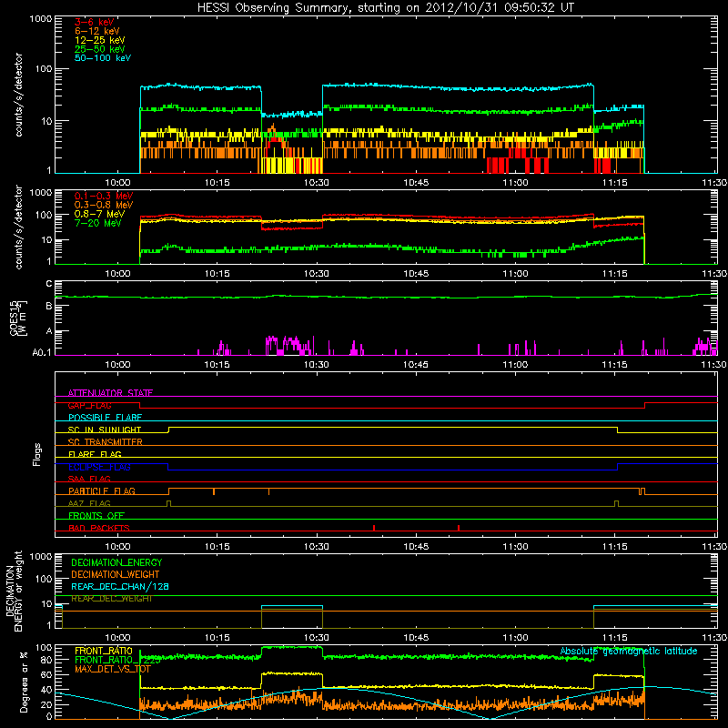Screen dimensions: 728x728
Task: Click the REAR_DEC_CHAN/128 legend label
Action: click(x=120, y=586)
